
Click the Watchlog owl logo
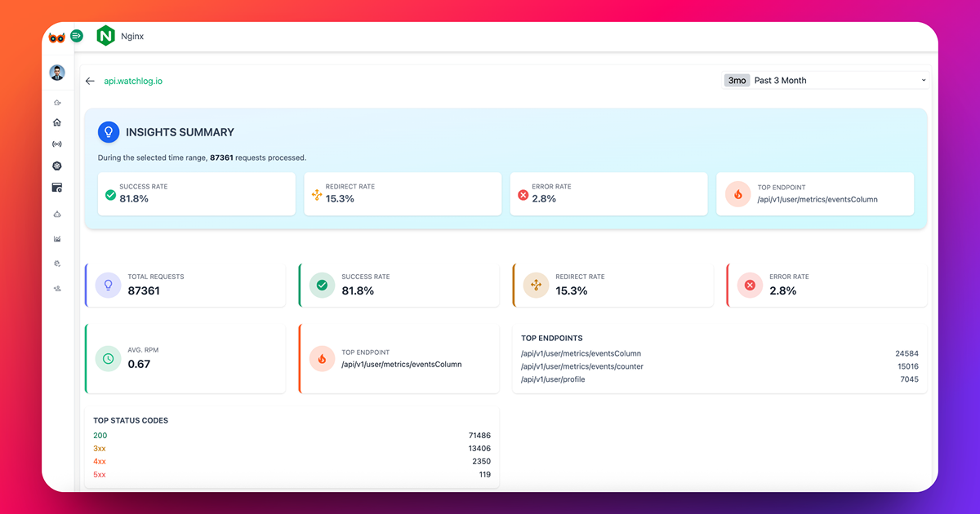[56, 37]
